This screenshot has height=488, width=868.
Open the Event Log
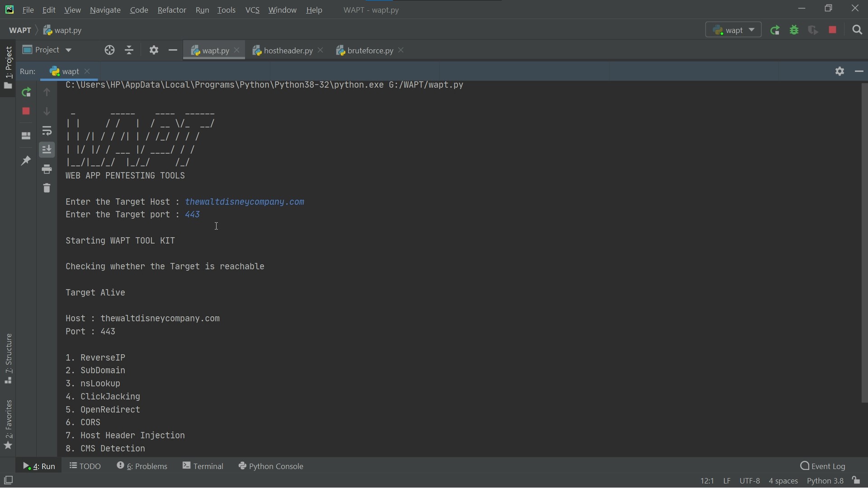(823, 466)
